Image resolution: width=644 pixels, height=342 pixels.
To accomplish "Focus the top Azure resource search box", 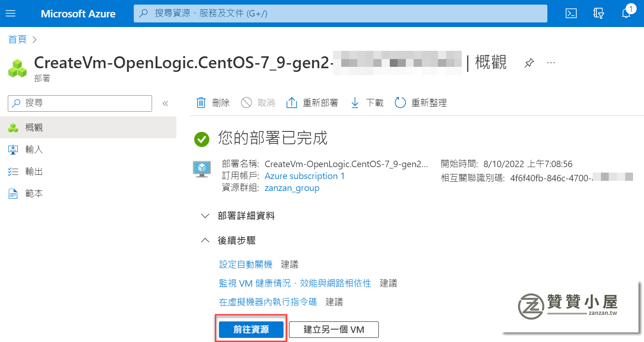I will pyautogui.click(x=340, y=13).
